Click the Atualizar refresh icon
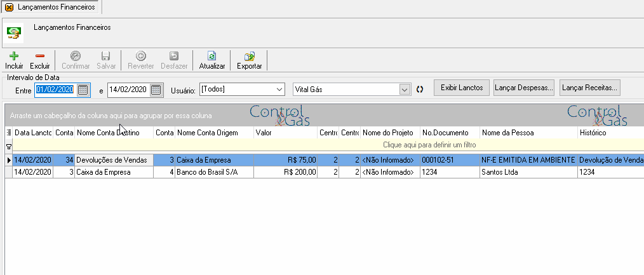 (212, 57)
